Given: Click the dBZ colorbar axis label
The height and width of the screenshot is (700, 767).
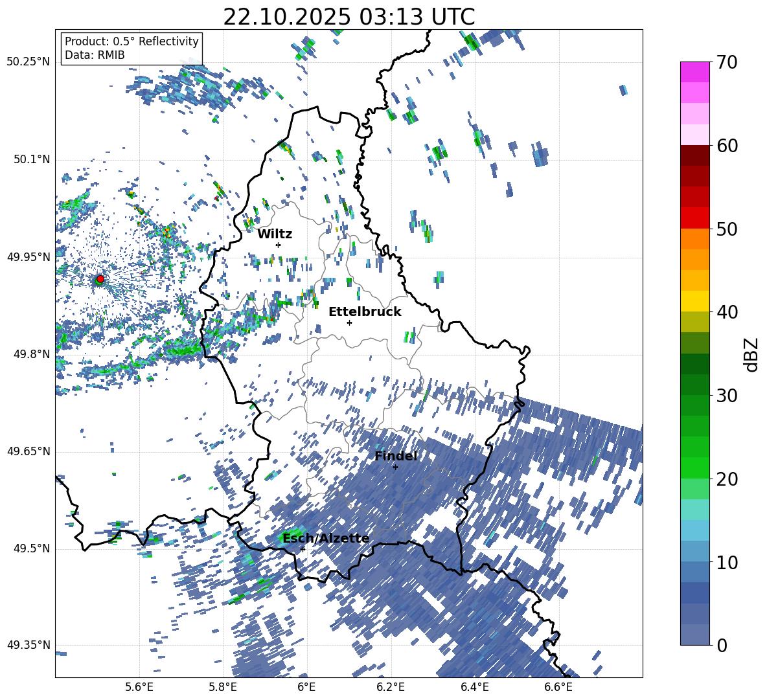Looking at the screenshot, I should click(752, 354).
